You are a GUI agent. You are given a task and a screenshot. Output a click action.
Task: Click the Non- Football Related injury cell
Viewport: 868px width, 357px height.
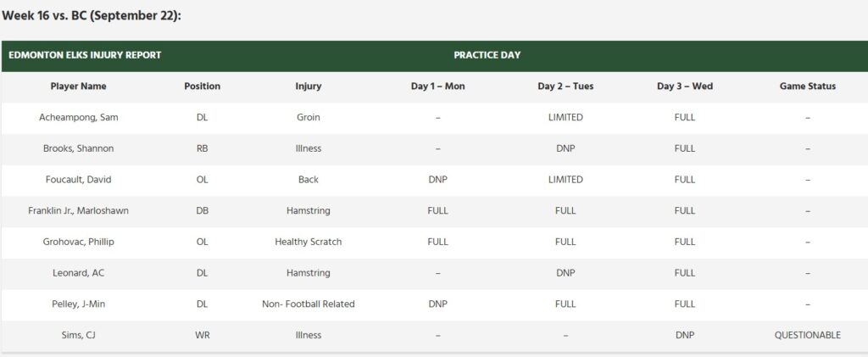(x=308, y=304)
